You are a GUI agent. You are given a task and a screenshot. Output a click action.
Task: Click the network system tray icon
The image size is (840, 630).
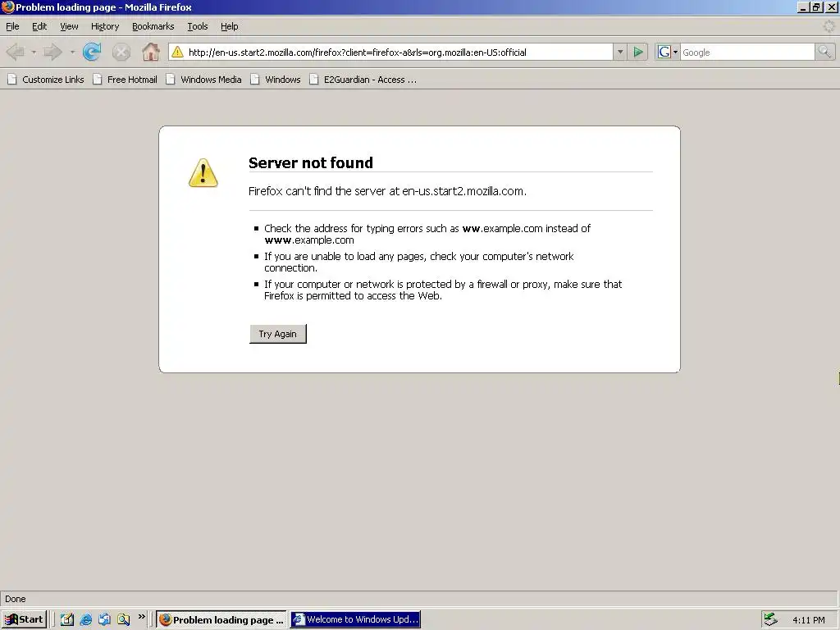click(x=771, y=619)
